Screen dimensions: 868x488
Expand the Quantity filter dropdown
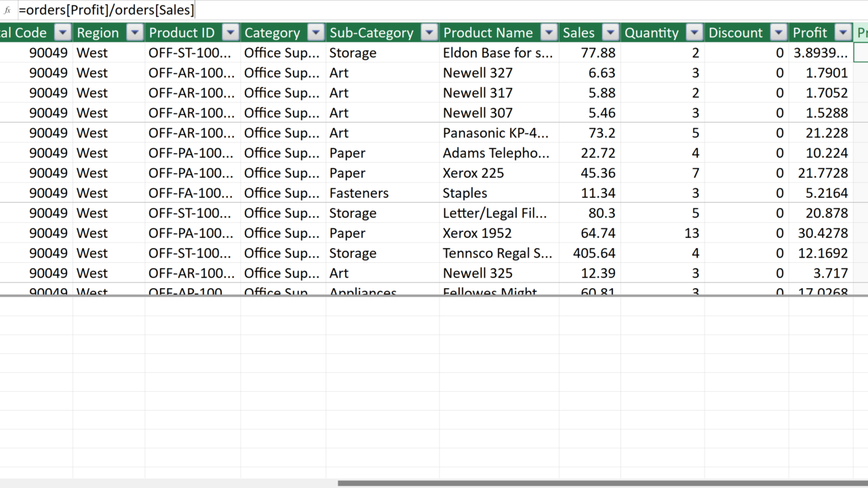(694, 33)
